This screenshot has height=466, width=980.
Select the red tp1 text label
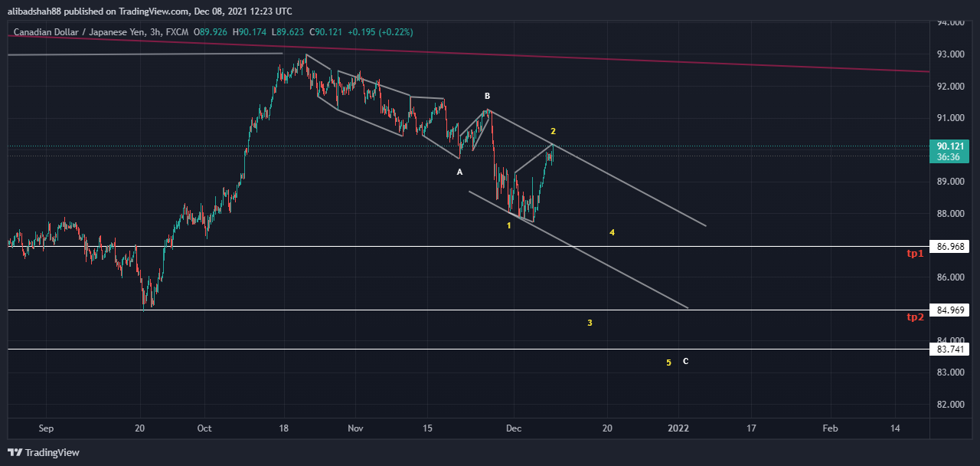914,253
